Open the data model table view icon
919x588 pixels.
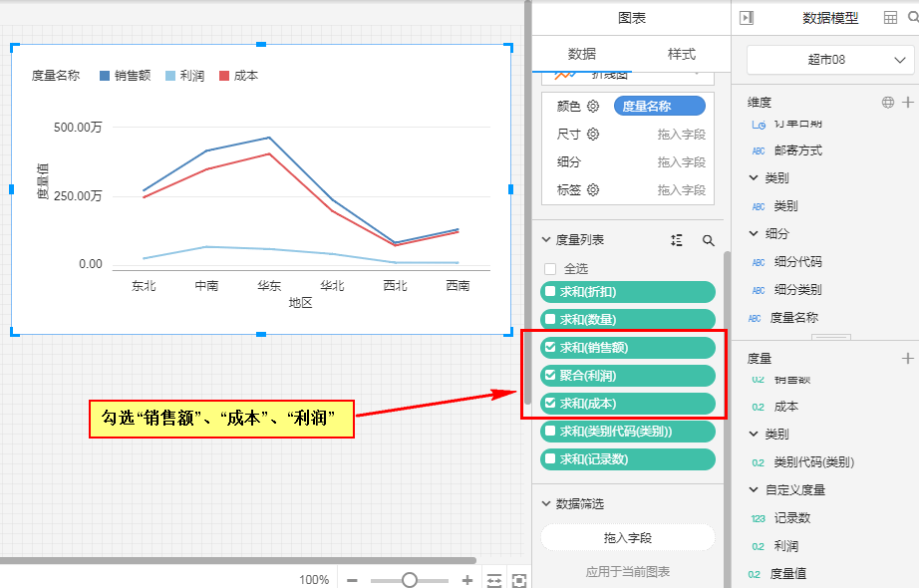[891, 18]
